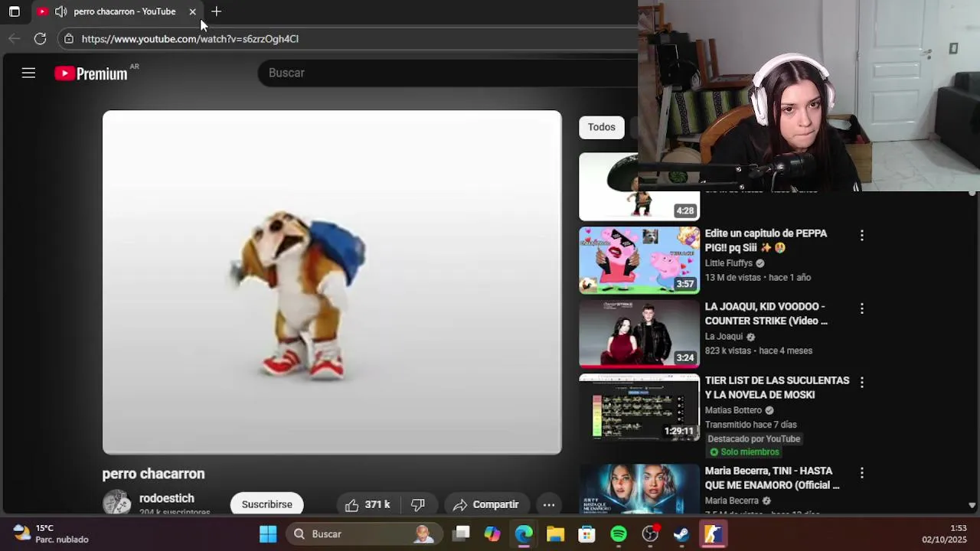Go back with the browser back arrow

pyautogui.click(x=15, y=38)
